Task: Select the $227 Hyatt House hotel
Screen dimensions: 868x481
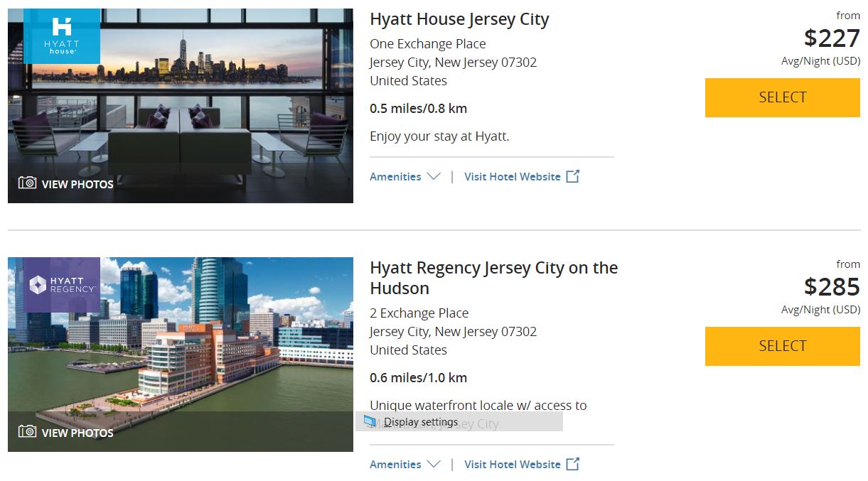Action: click(783, 97)
